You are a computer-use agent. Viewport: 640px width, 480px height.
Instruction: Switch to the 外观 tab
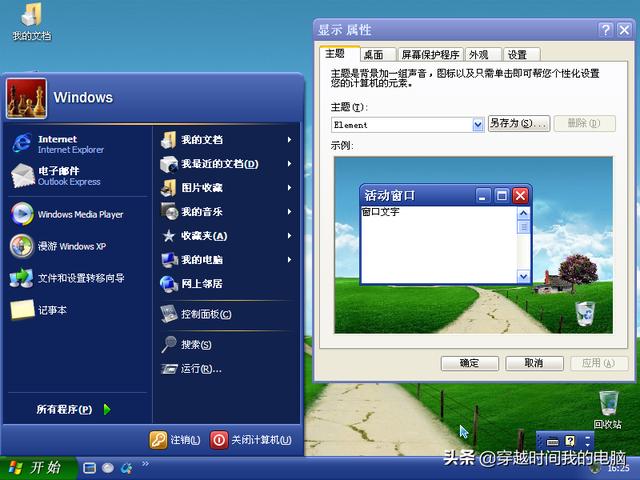482,55
